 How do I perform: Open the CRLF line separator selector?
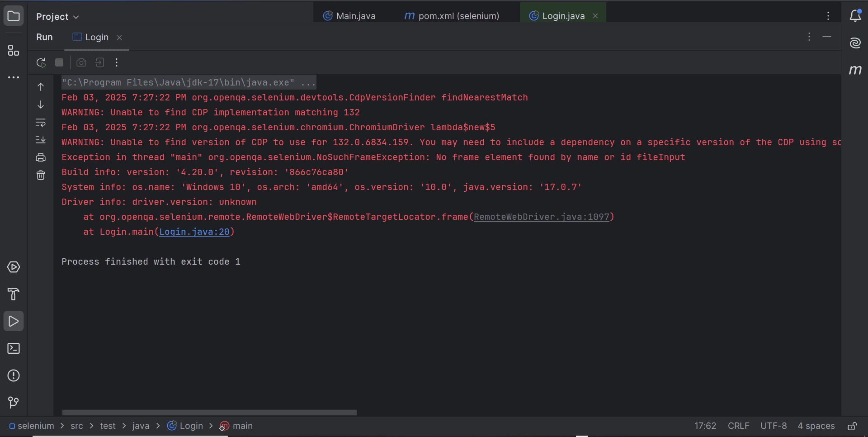tap(739, 426)
